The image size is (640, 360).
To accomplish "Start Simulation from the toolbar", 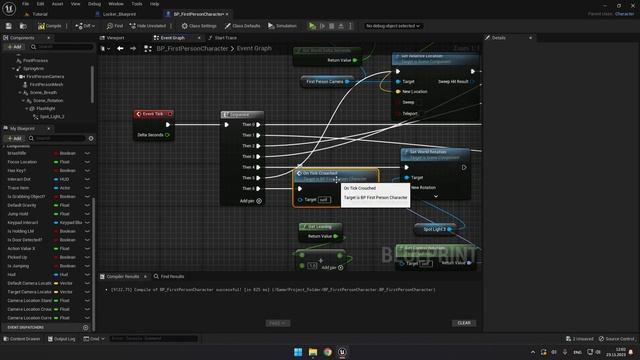I will coord(282,26).
